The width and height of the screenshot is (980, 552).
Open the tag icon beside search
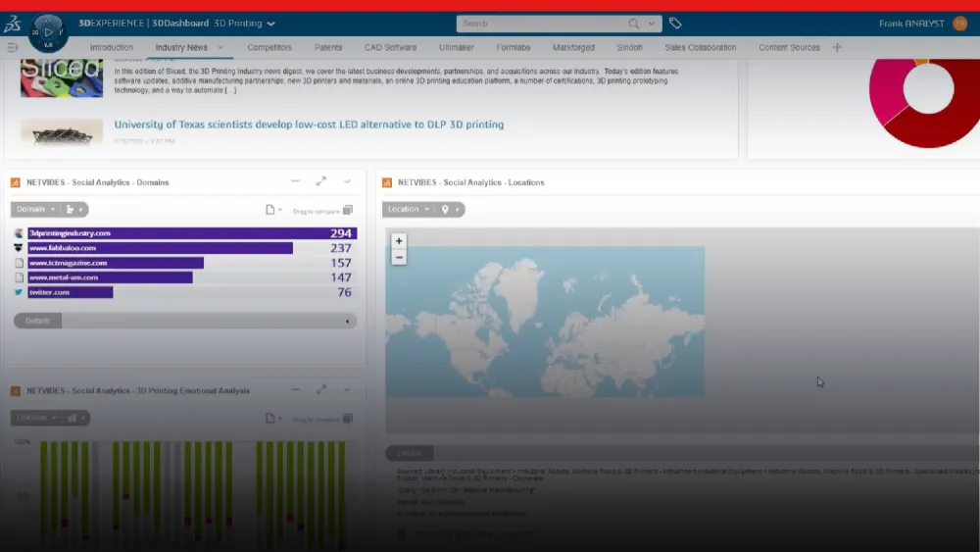tap(675, 24)
